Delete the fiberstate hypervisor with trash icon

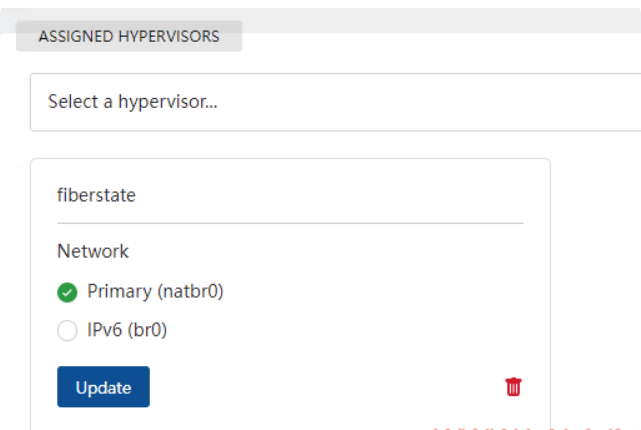513,387
